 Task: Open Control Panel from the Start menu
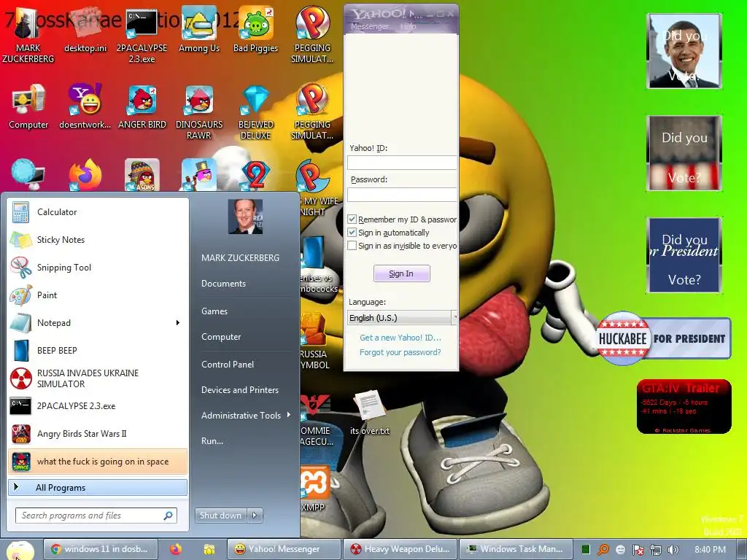click(228, 365)
